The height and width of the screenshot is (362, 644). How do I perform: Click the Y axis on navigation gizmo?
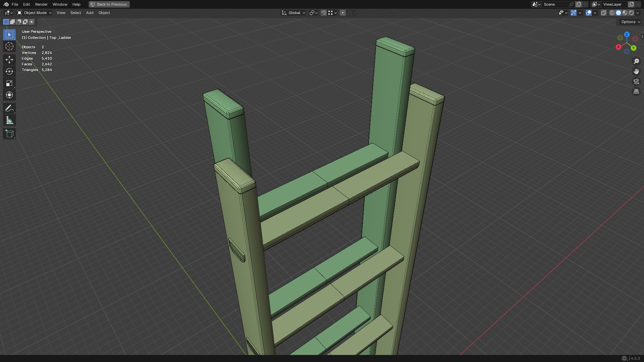click(x=634, y=48)
